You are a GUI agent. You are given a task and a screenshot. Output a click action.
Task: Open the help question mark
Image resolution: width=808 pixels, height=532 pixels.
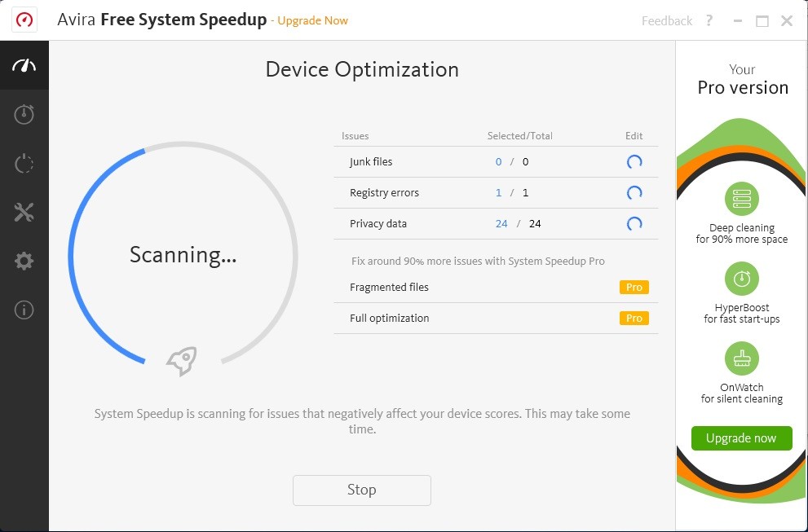point(709,20)
